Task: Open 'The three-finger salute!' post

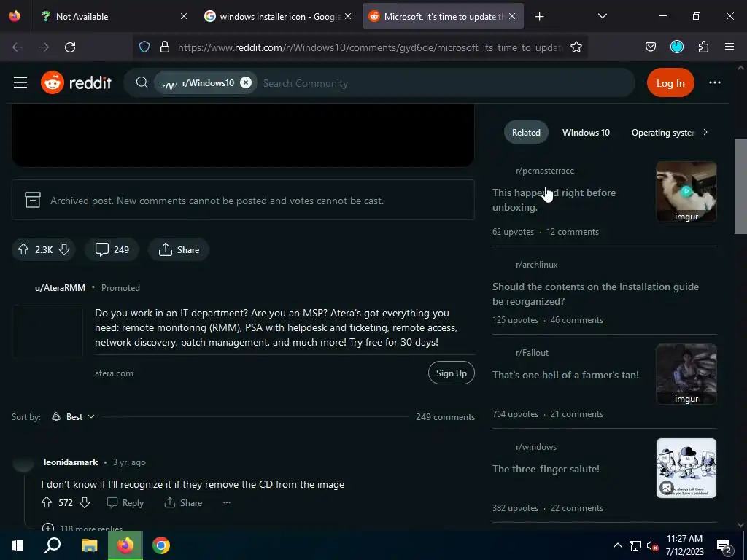Action: pyautogui.click(x=546, y=469)
